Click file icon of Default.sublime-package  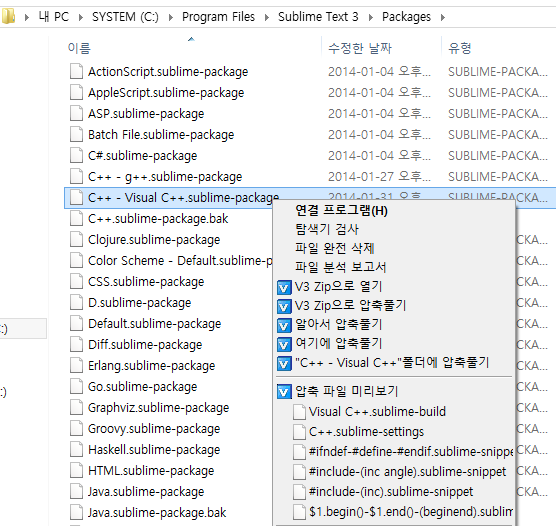click(x=76, y=323)
